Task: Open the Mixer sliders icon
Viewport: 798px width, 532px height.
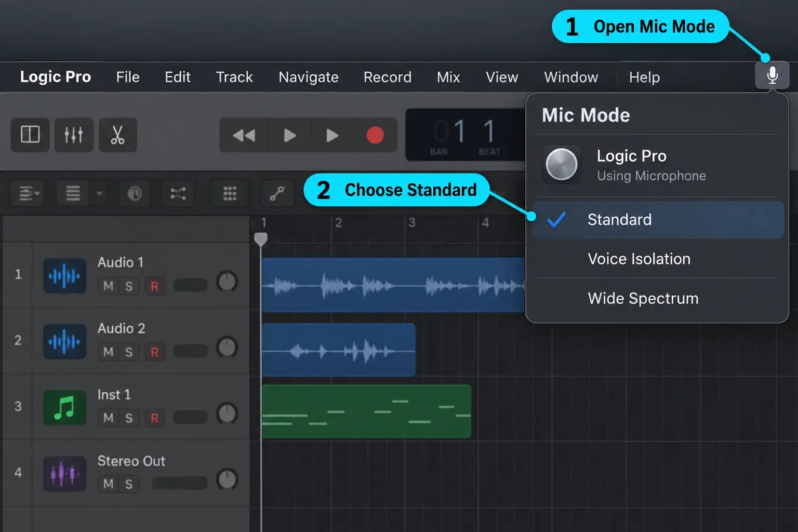Action: pos(74,135)
